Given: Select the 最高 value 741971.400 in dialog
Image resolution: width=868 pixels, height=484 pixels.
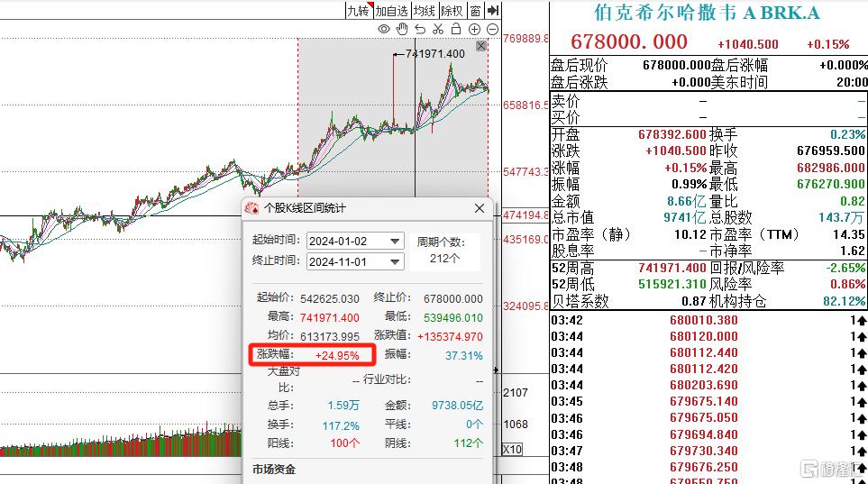Looking at the screenshot, I should coord(330,318).
